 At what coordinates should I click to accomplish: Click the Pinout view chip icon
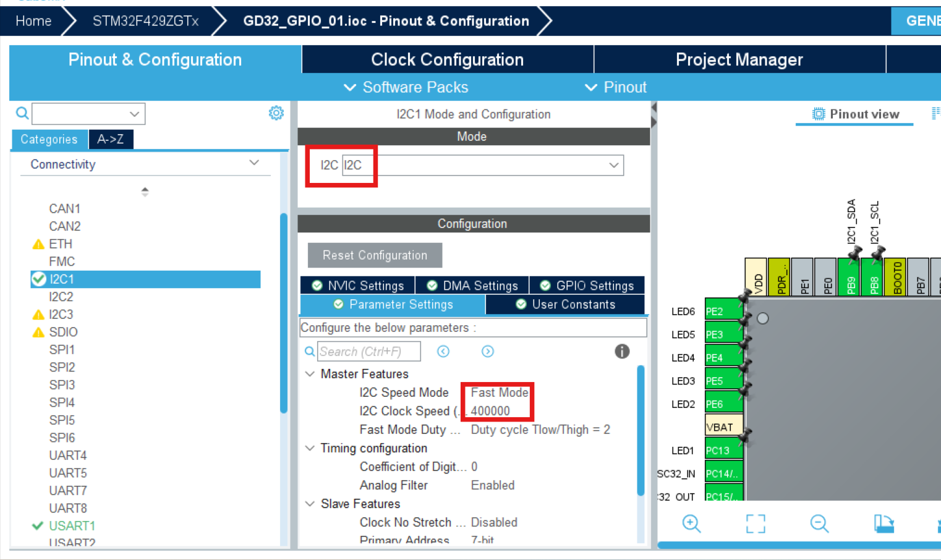coord(819,114)
